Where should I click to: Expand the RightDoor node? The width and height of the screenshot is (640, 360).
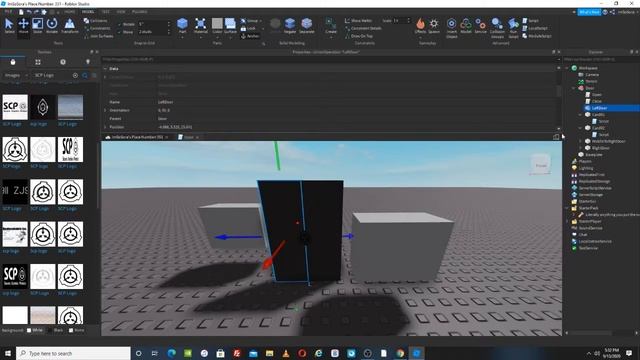coord(580,148)
